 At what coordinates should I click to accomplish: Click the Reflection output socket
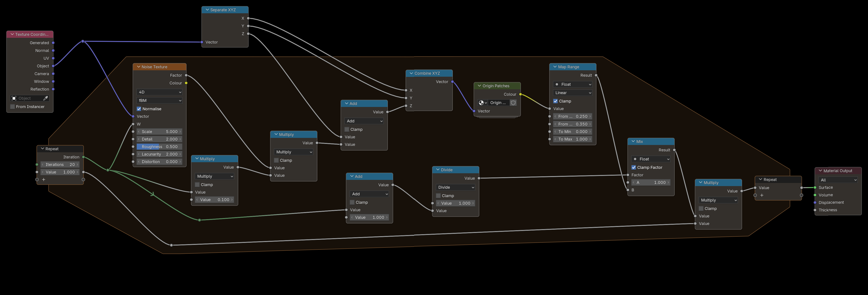pos(53,89)
